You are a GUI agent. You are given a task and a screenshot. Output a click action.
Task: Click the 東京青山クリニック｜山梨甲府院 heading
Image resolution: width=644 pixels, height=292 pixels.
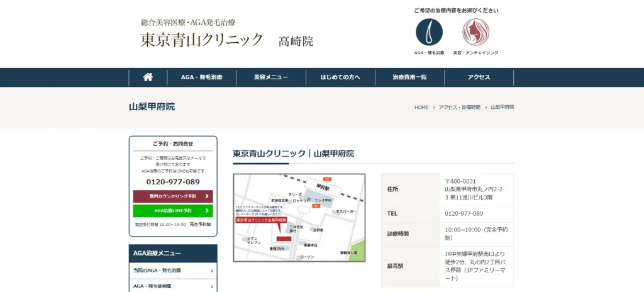[293, 154]
